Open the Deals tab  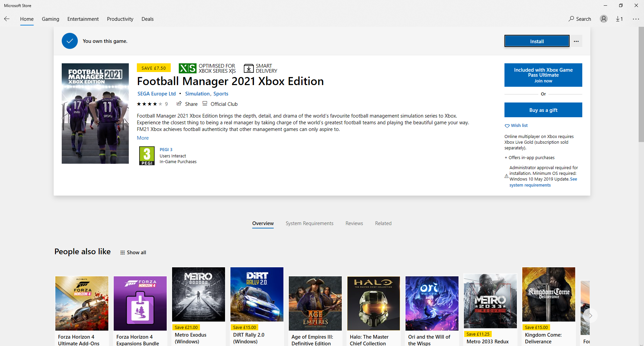(x=148, y=19)
